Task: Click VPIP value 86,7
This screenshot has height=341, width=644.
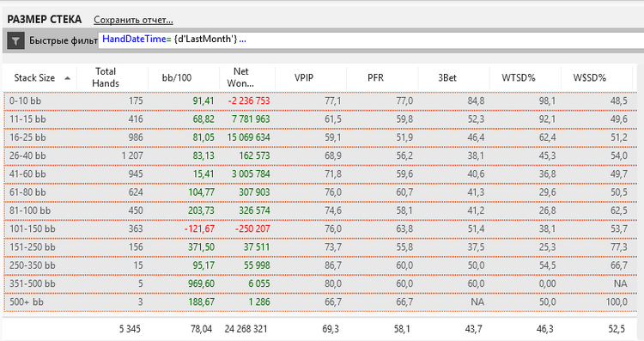Action: (333, 265)
